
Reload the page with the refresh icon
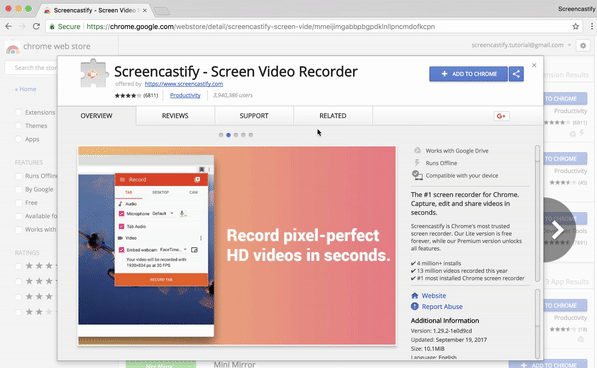[x=36, y=26]
